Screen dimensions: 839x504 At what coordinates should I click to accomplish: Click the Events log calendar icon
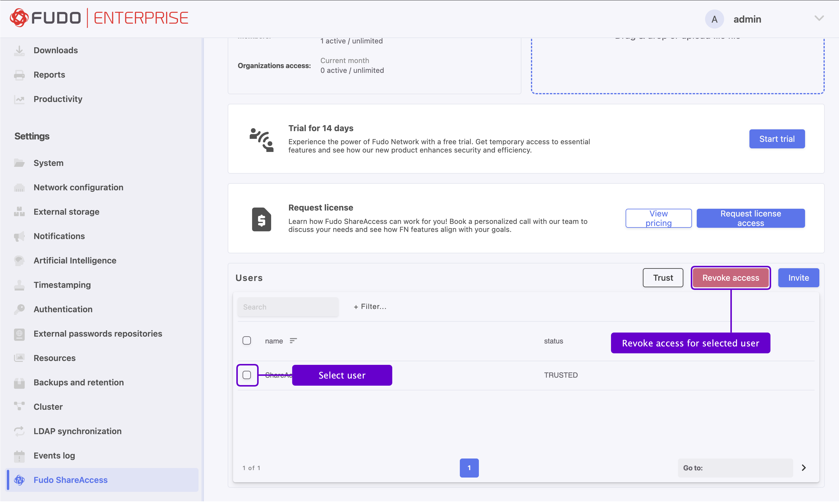[x=19, y=456]
